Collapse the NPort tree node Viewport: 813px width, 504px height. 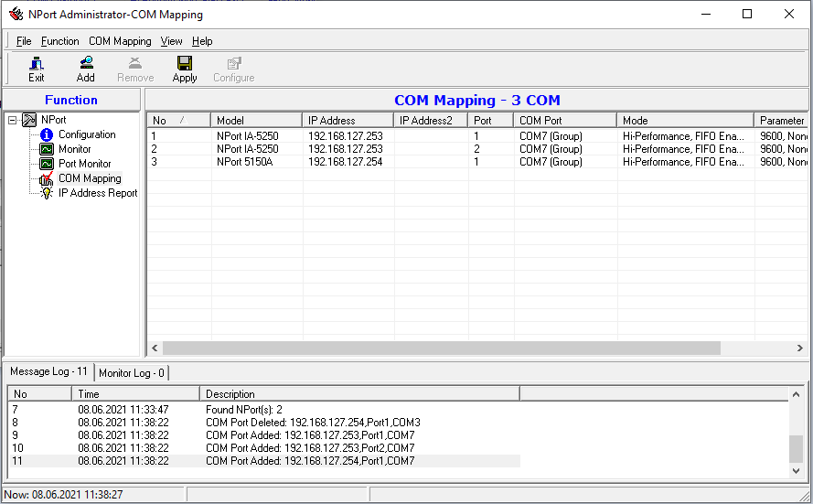13,120
